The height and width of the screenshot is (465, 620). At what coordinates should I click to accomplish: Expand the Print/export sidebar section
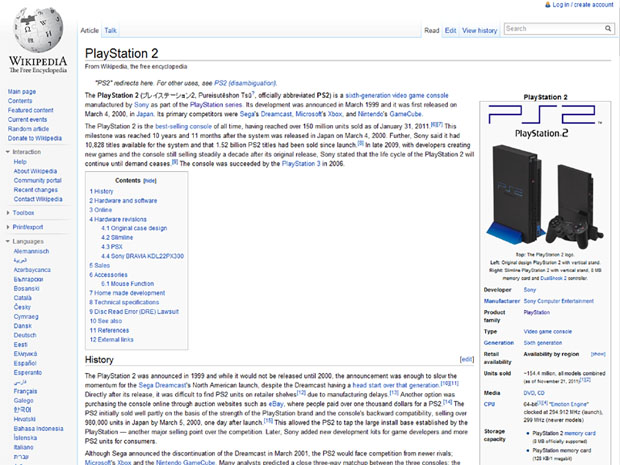point(8,227)
